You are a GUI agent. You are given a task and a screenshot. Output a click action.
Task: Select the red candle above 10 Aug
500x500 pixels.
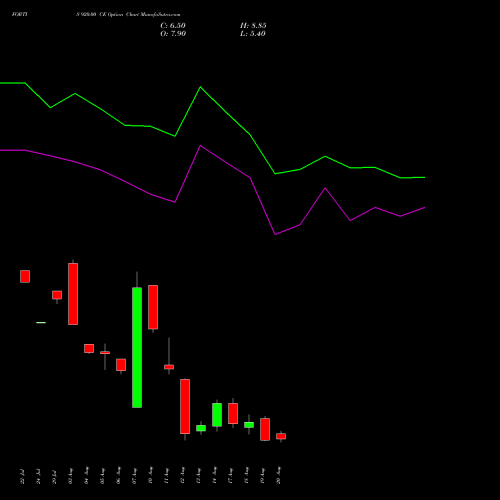click(153, 307)
